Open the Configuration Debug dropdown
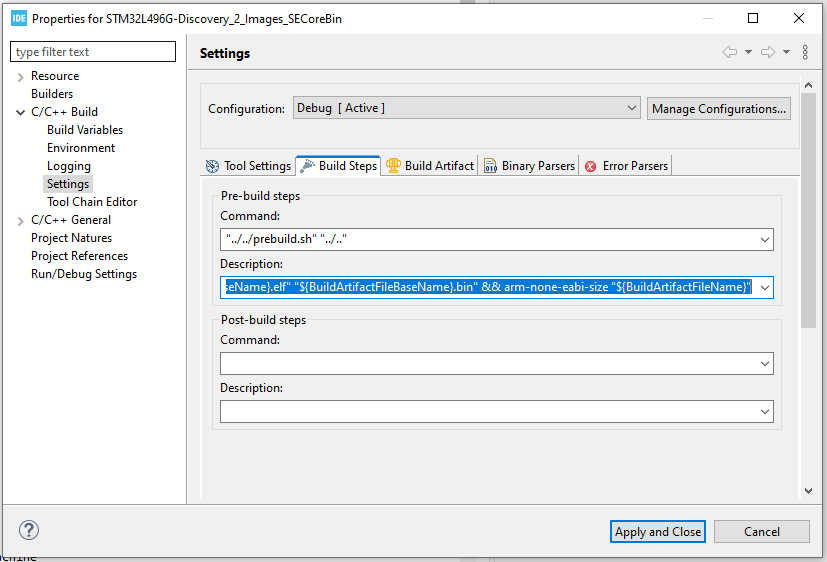Screen dimensions: 827x562 point(467,108)
